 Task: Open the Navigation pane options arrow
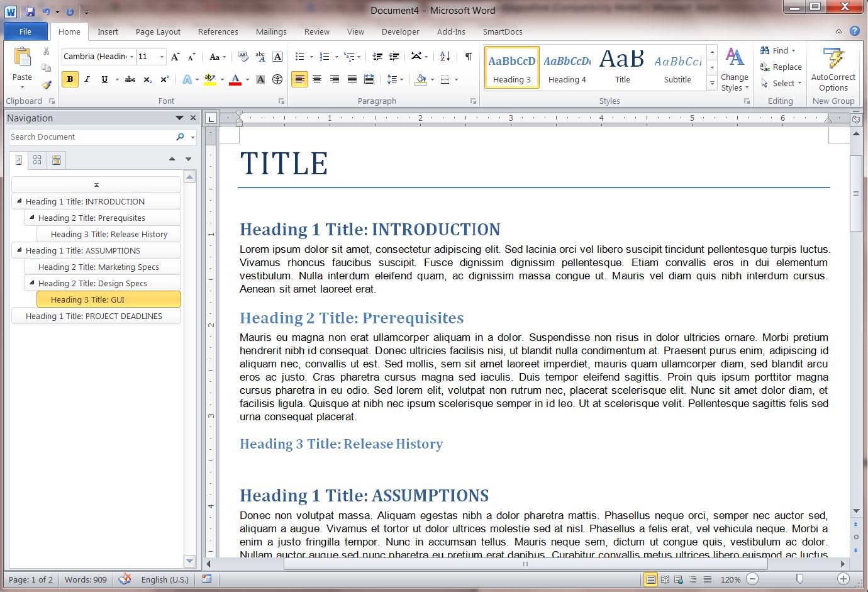179,118
